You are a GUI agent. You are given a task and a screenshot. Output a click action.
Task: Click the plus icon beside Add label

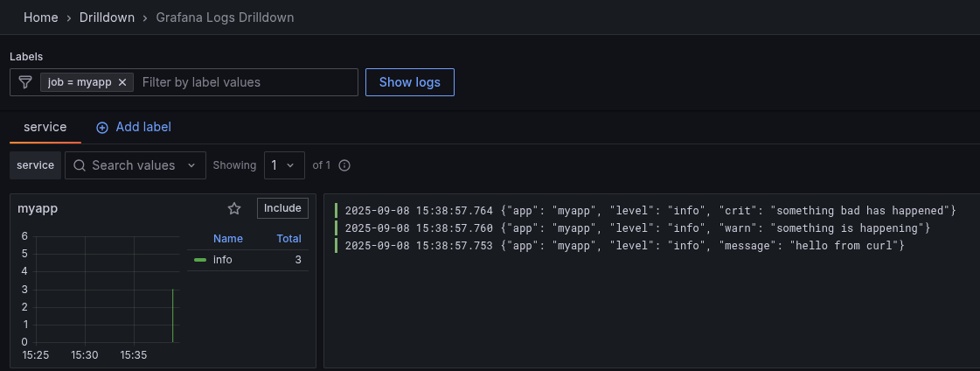pos(102,127)
